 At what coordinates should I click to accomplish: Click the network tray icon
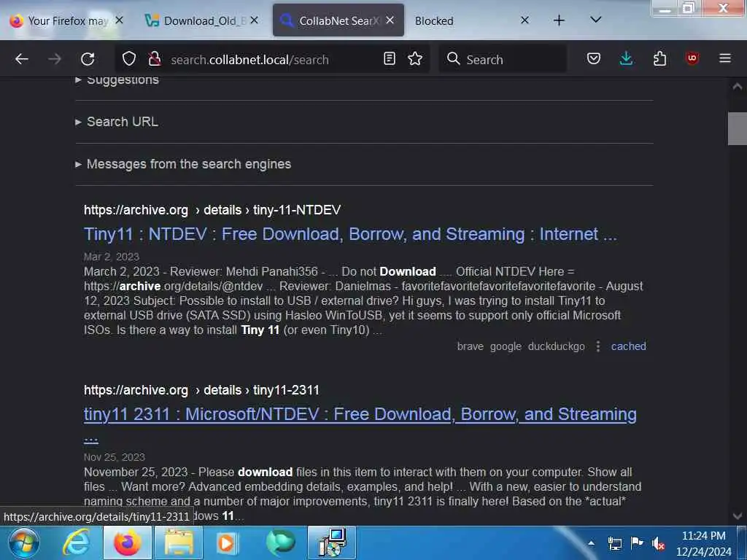[614, 542]
